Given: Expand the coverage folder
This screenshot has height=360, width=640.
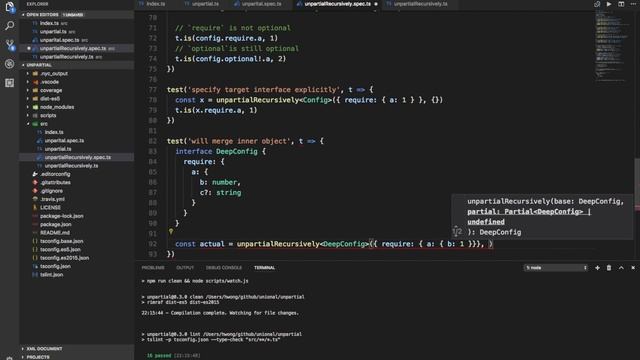Looking at the screenshot, I should pos(51,90).
